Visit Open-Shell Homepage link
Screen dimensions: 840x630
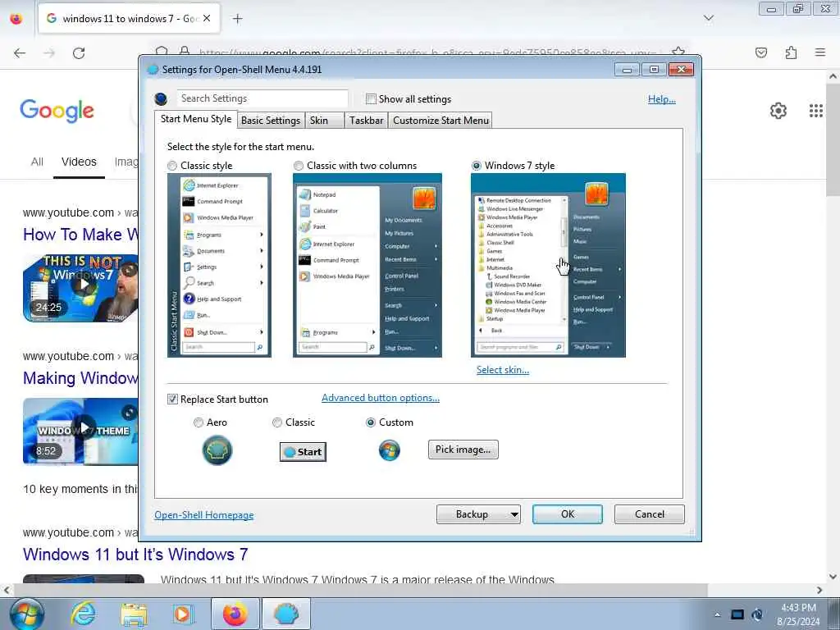click(204, 515)
